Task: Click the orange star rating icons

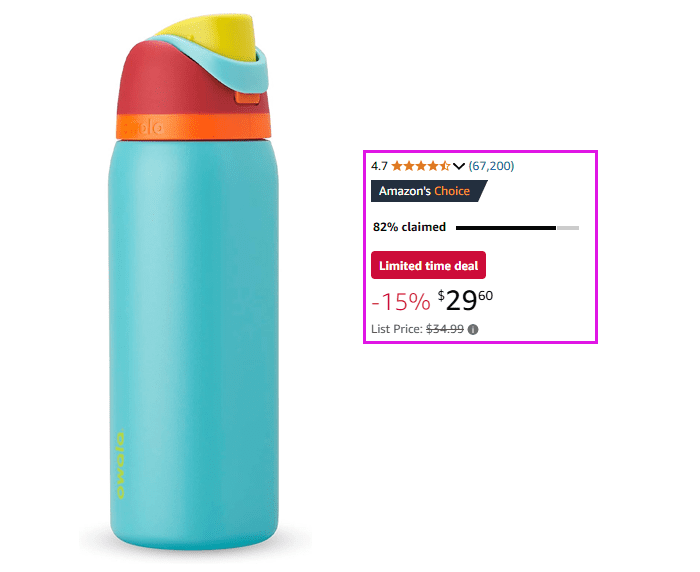Action: [421, 166]
